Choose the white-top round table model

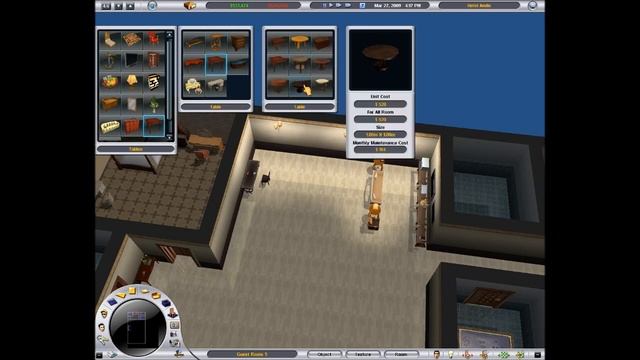322,86
